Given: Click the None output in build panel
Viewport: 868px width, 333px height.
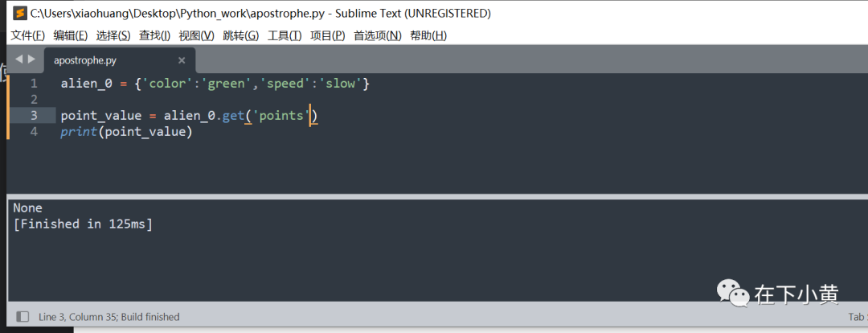Looking at the screenshot, I should pos(27,208).
